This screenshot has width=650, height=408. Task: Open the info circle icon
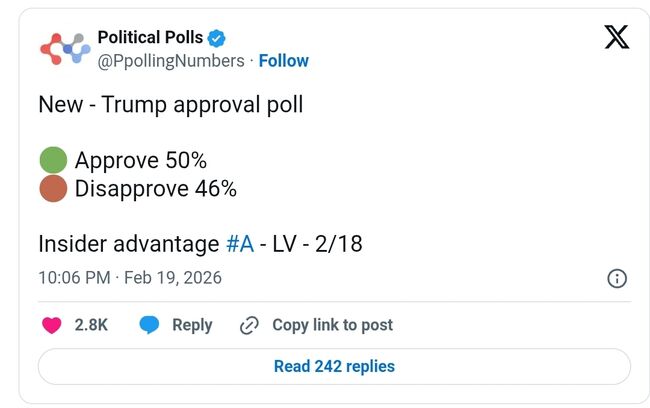pos(617,278)
